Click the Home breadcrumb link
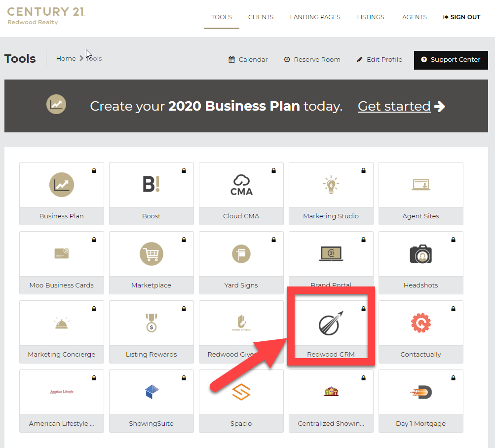Image resolution: width=495 pixels, height=448 pixels. tap(66, 58)
